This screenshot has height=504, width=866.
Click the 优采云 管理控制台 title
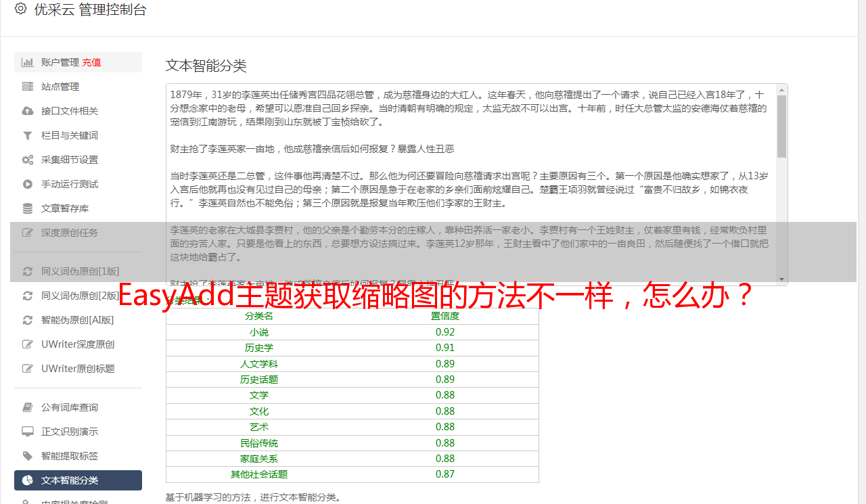click(x=90, y=9)
